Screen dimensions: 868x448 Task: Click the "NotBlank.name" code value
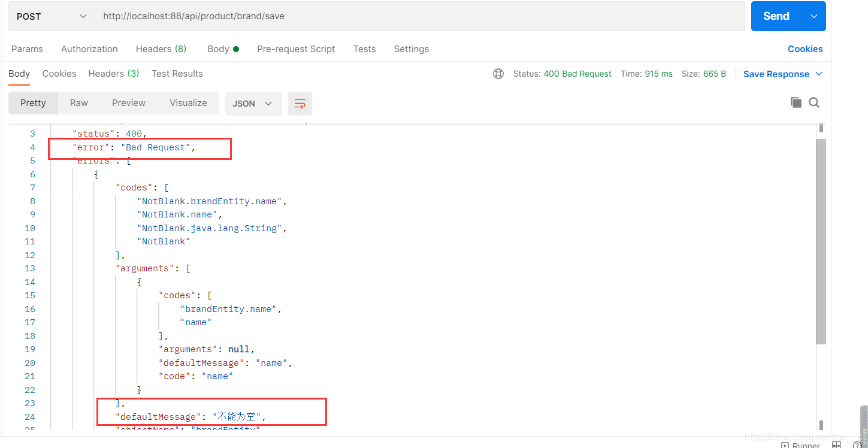[177, 214]
